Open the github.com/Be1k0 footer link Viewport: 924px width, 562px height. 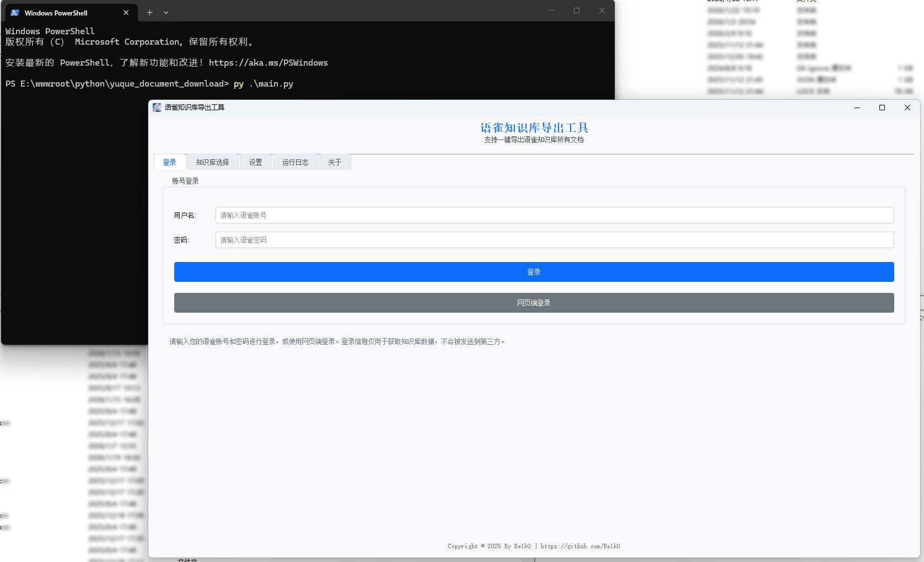(580, 546)
